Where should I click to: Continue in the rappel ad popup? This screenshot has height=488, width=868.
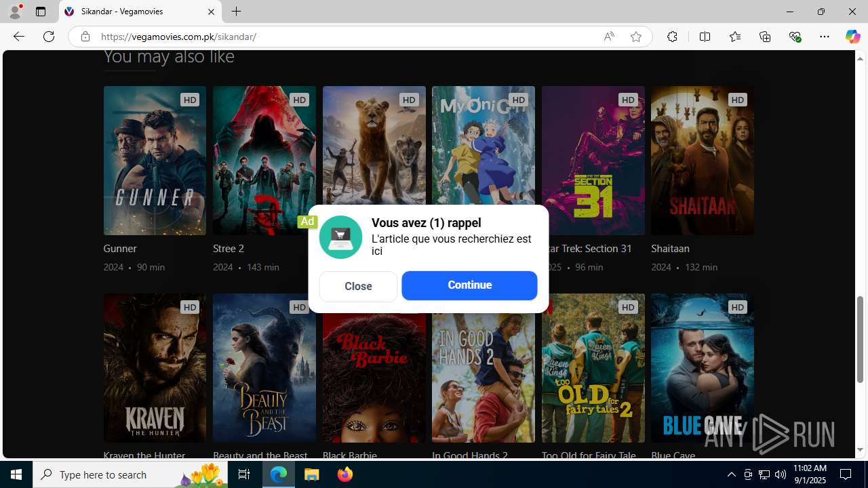(x=469, y=285)
